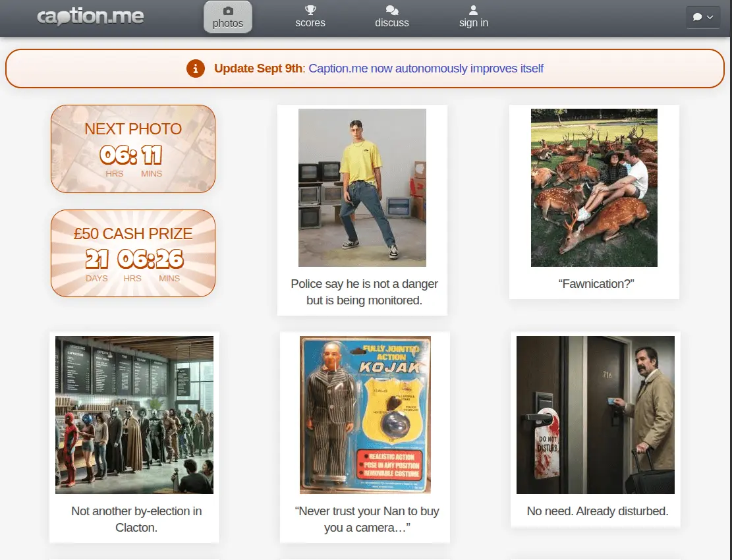
Task: Click the trophy icon above scores
Action: click(310, 10)
